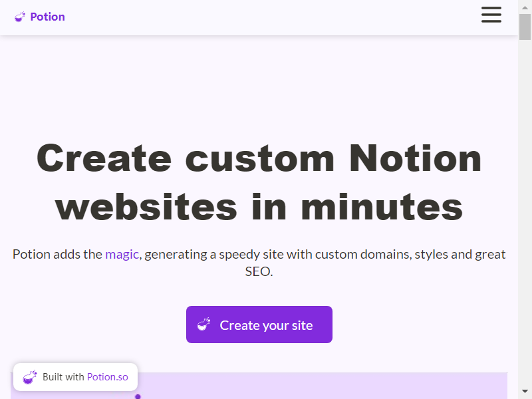
Task: Click the scrollbar up arrow
Action: 525,7
